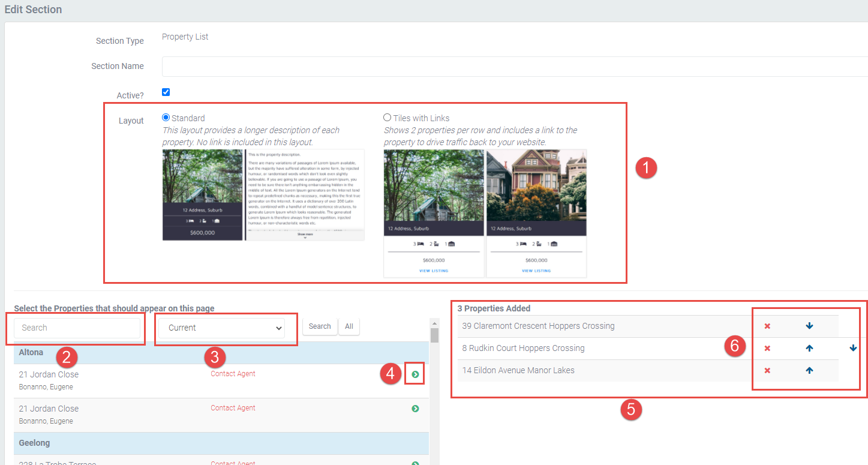Move 8 Rudkin Court up the list

[x=809, y=349]
